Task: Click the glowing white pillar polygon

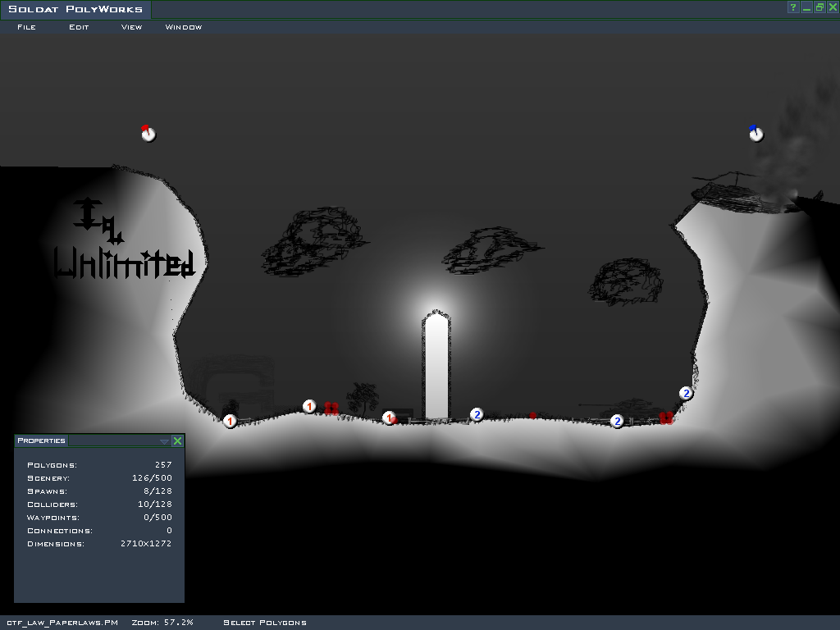Action: point(436,369)
